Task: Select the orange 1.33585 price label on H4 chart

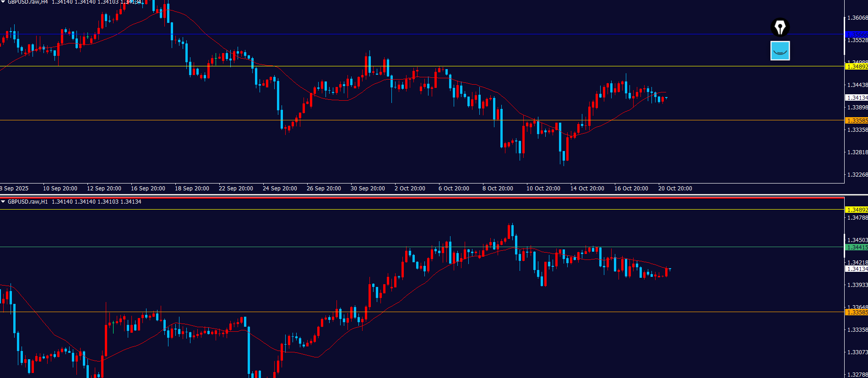Action: (x=856, y=121)
